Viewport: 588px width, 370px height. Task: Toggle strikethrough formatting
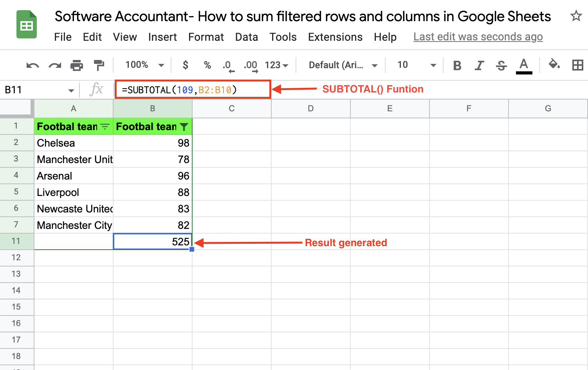[x=501, y=65]
